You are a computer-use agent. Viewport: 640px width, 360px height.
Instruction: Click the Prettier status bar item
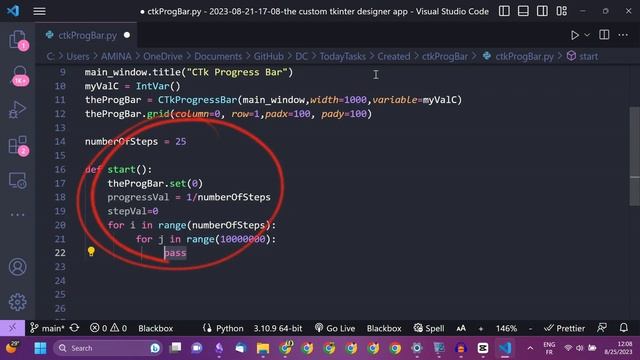(x=564, y=328)
